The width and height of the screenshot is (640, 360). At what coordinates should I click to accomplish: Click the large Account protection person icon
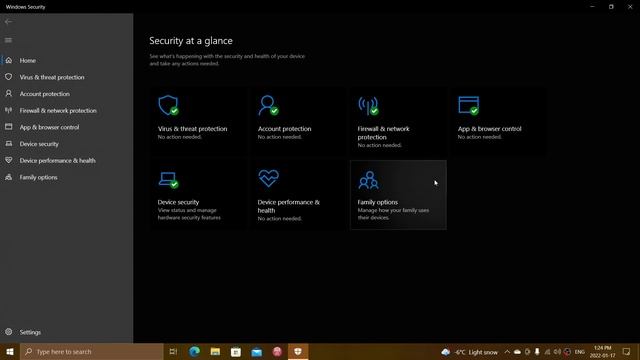(268, 105)
